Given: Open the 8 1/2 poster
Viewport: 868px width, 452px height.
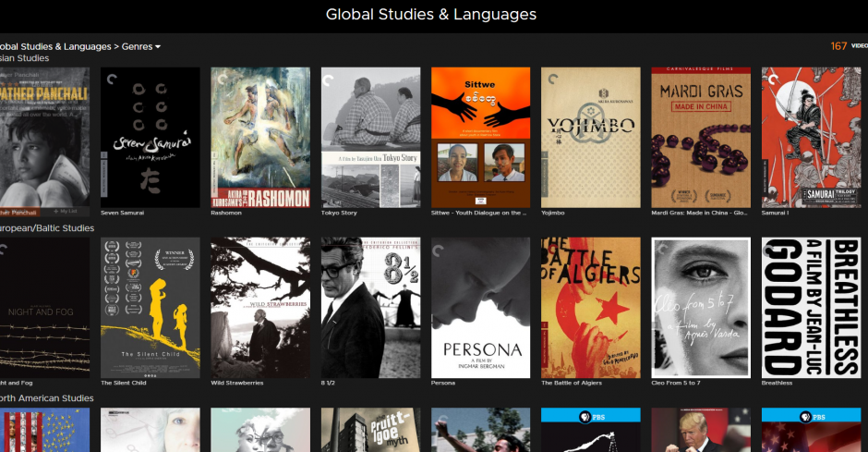Looking at the screenshot, I should 370,308.
